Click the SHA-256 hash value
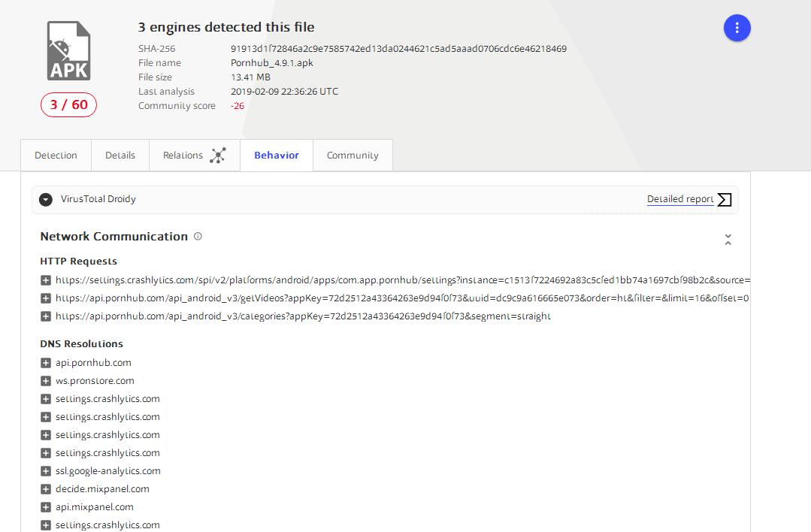Image resolution: width=811 pixels, height=532 pixels. tap(399, 49)
